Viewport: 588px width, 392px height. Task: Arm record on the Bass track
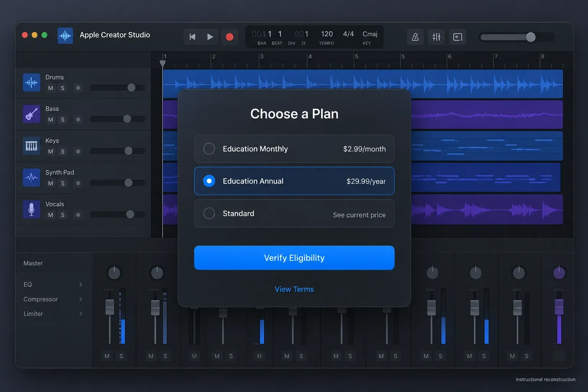pos(78,120)
